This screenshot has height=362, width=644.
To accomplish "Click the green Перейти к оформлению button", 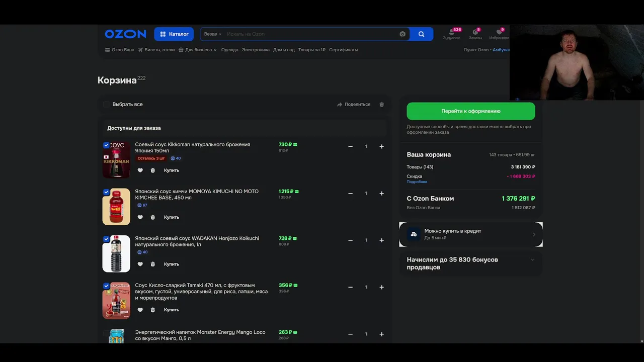I will click(x=471, y=111).
